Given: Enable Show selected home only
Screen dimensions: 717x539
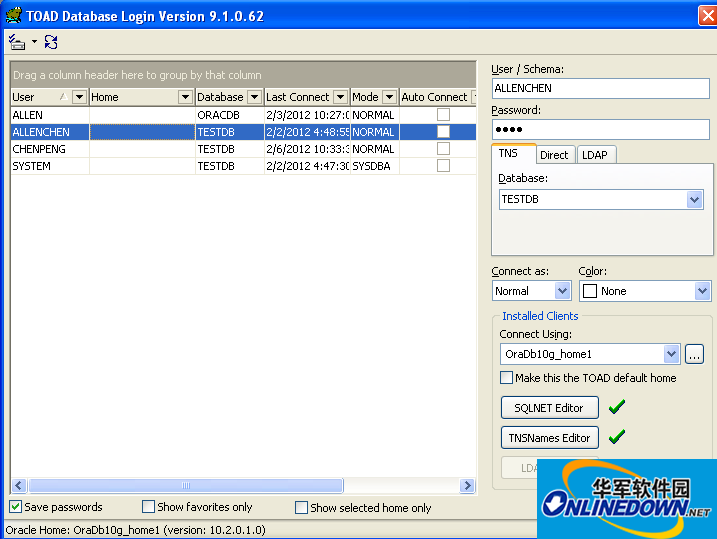Looking at the screenshot, I should (x=301, y=507).
